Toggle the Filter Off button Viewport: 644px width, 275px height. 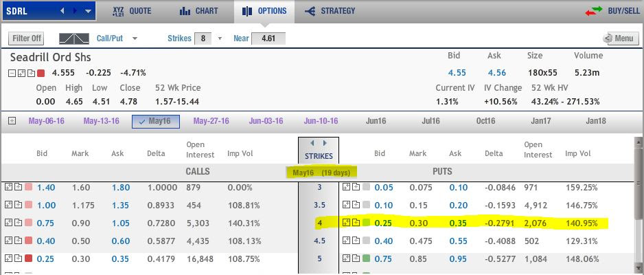27,38
